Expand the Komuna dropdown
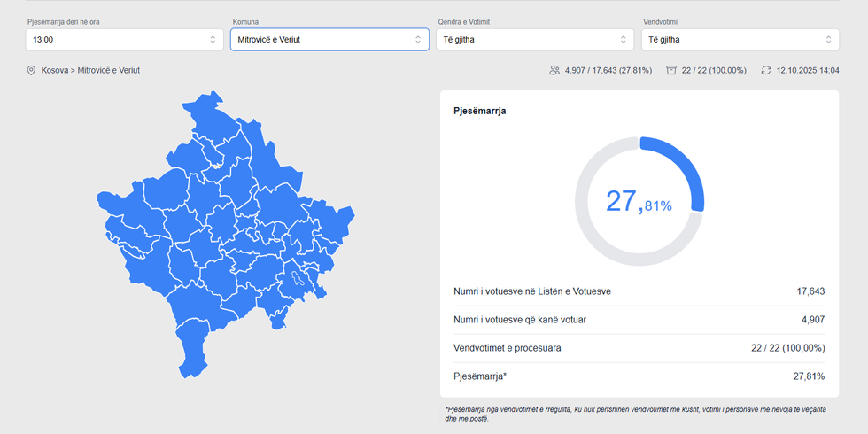This screenshot has width=868, height=434. (329, 40)
